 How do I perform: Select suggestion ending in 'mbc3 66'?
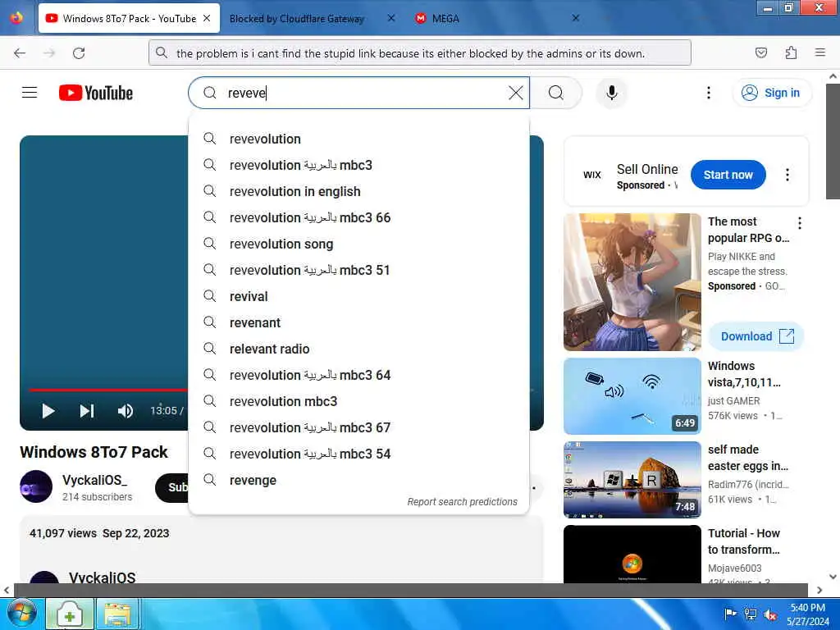(359, 217)
